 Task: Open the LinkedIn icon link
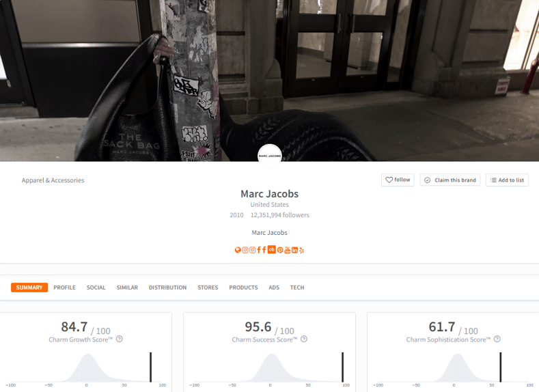point(295,250)
